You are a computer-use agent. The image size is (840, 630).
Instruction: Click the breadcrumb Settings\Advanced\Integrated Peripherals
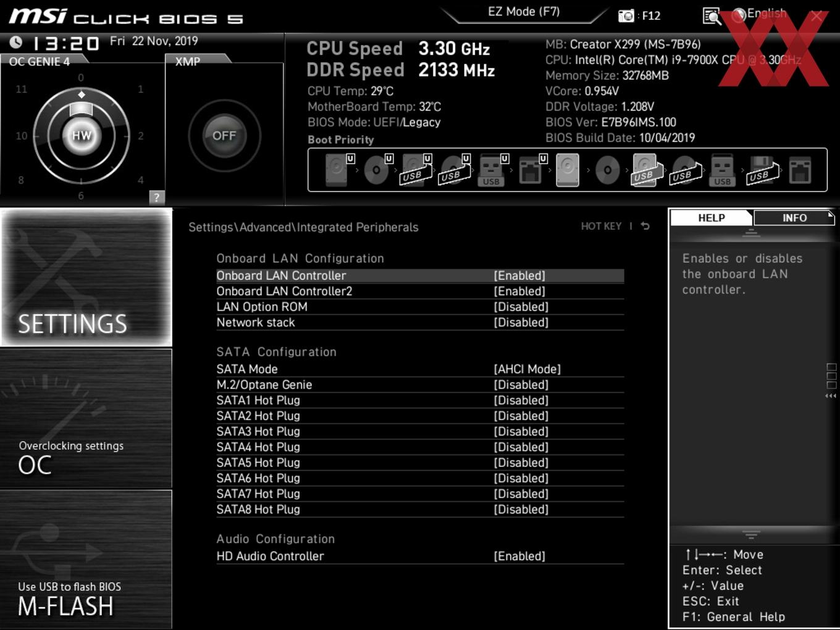tap(303, 227)
